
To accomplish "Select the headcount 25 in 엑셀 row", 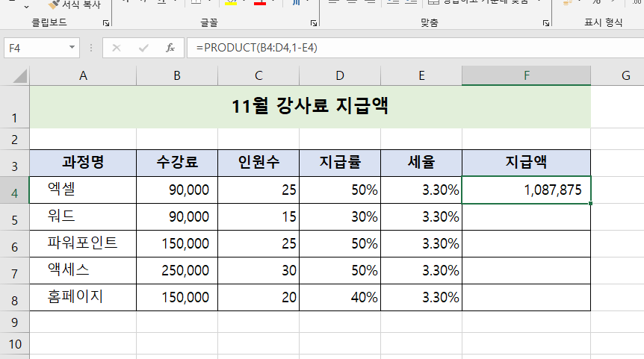I will (258, 190).
